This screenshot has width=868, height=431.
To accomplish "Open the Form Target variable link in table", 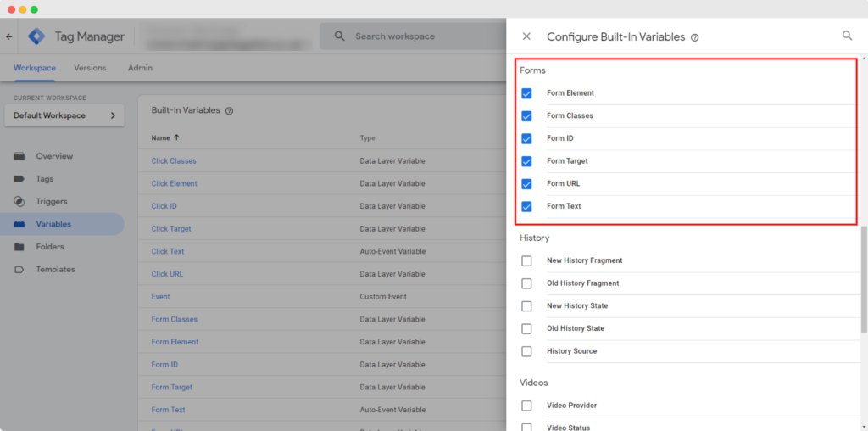I will (x=172, y=387).
